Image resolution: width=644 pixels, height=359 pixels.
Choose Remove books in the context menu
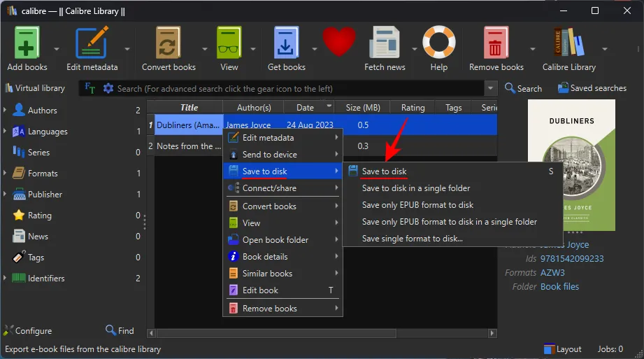[283, 309]
